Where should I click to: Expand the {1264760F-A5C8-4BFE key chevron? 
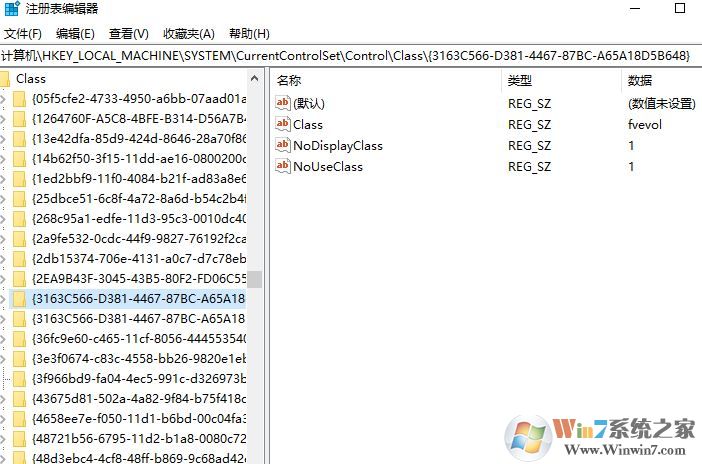click(3, 119)
